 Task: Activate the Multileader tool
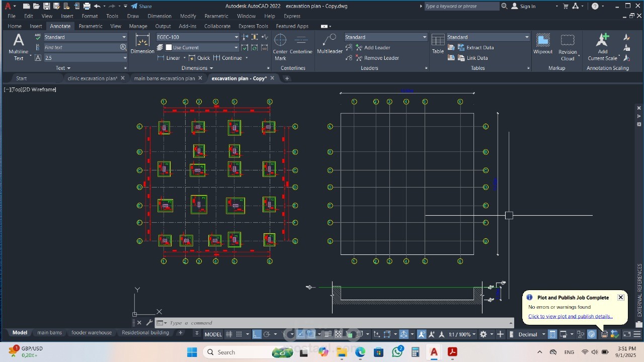(330, 44)
